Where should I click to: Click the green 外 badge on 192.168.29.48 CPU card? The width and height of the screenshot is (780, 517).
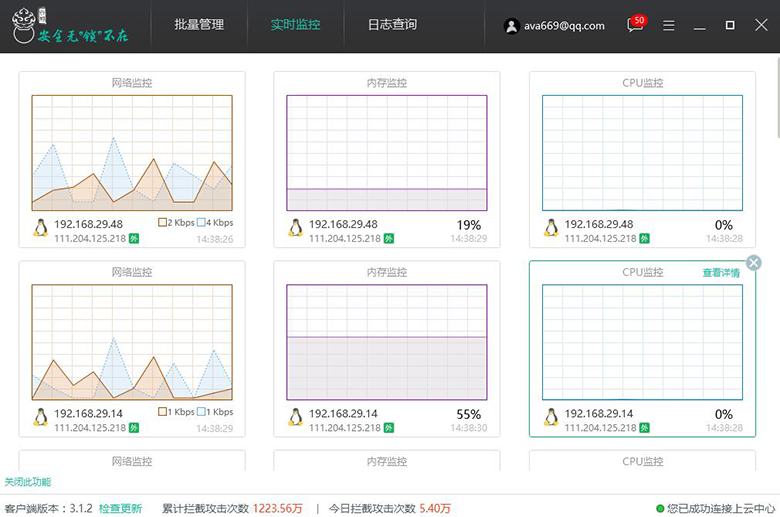coord(644,239)
